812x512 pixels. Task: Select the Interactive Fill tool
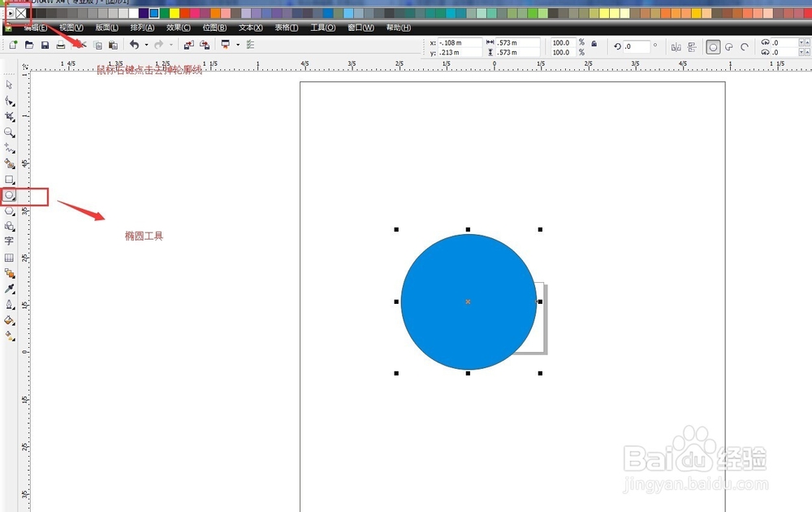[9, 336]
